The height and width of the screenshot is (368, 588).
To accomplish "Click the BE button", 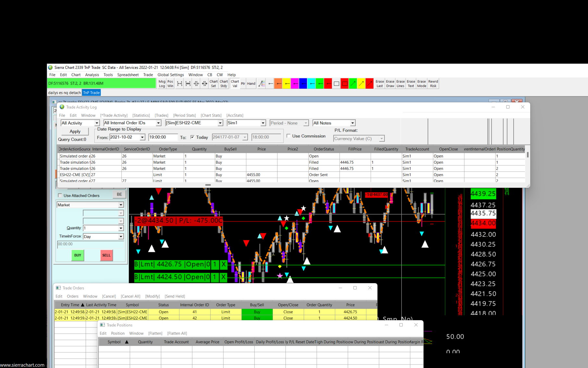I will 119,194.
